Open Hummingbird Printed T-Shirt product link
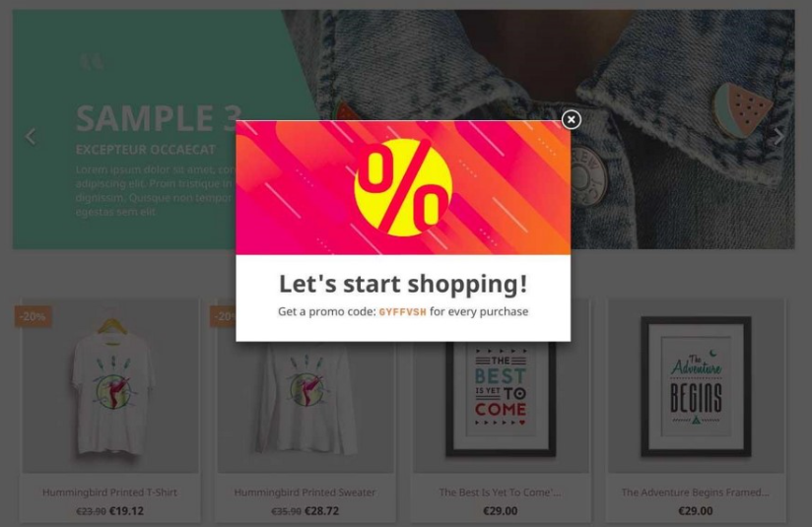The width and height of the screenshot is (812, 527). click(109, 493)
